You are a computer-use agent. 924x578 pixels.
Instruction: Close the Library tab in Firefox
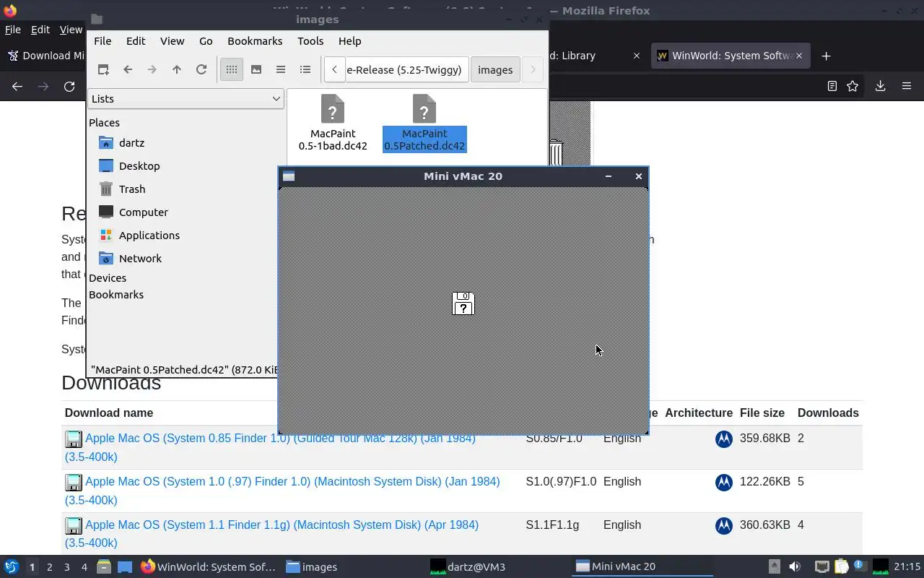click(x=636, y=56)
